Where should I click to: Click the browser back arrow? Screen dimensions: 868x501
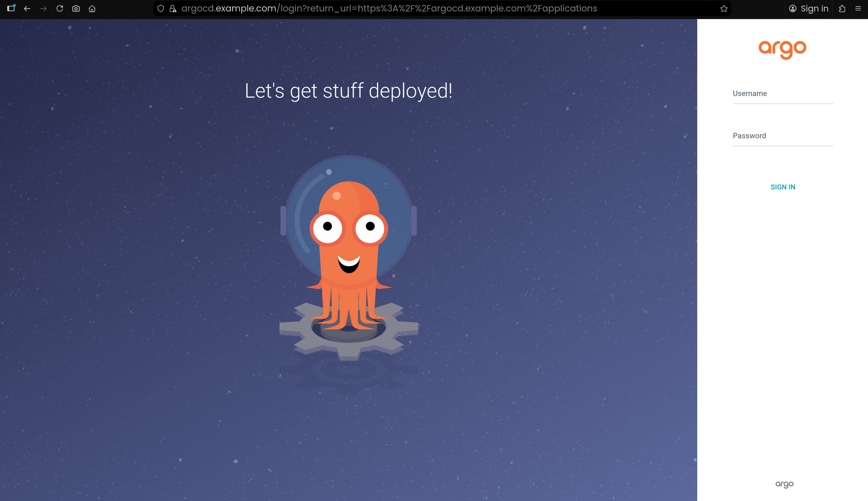coord(27,8)
